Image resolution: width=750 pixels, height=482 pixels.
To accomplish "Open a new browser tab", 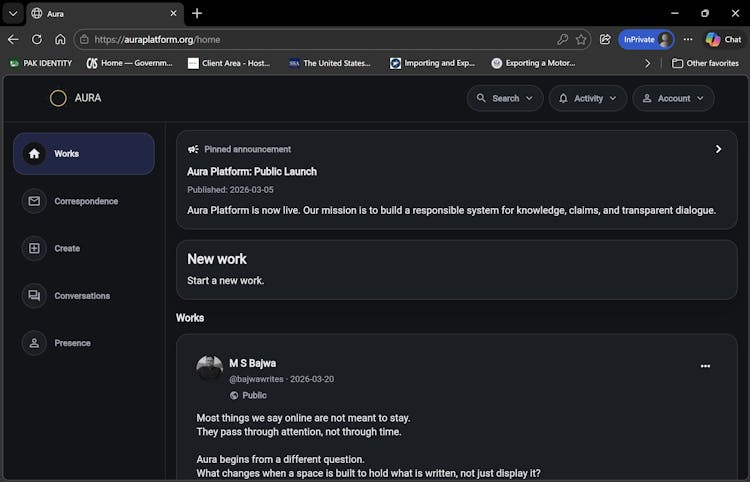I will tap(197, 13).
